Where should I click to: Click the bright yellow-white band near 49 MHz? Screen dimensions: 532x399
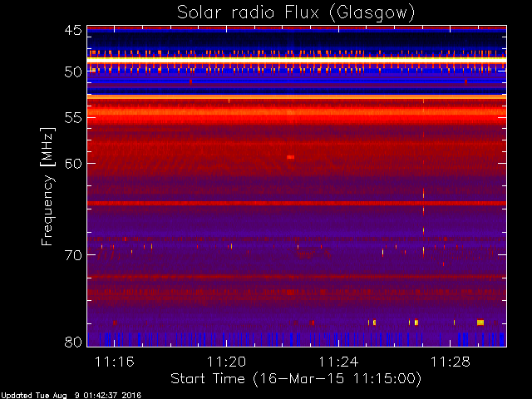click(297, 60)
